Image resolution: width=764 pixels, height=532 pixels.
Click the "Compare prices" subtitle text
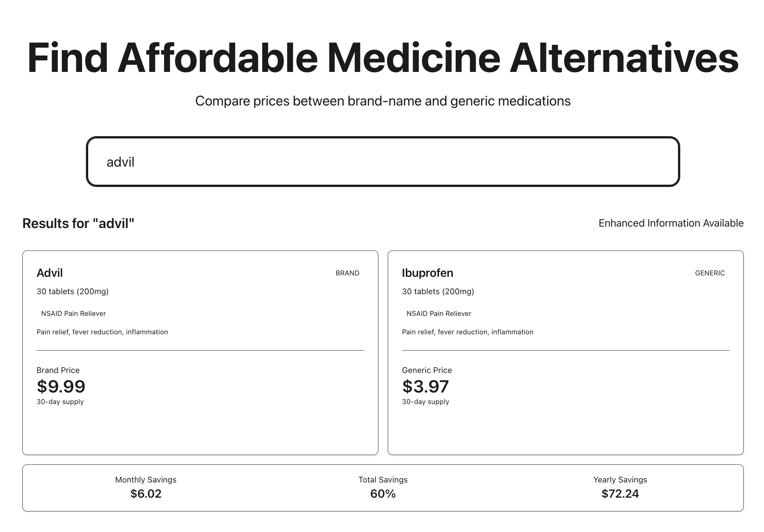[383, 101]
